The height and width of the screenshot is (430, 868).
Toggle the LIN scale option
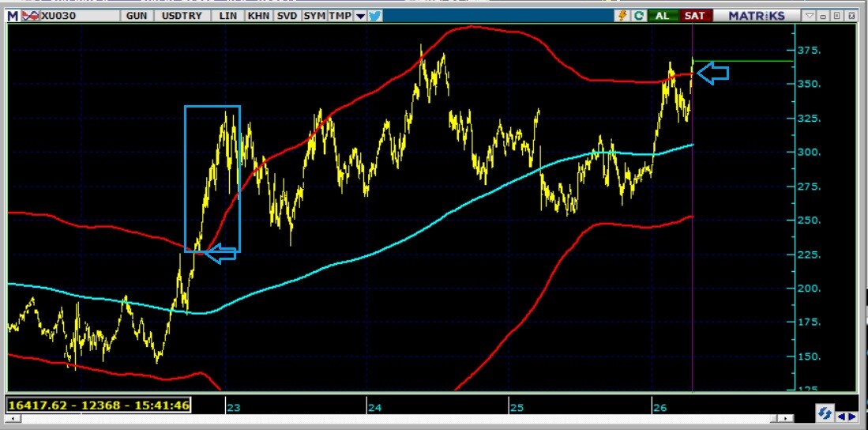pyautogui.click(x=228, y=16)
